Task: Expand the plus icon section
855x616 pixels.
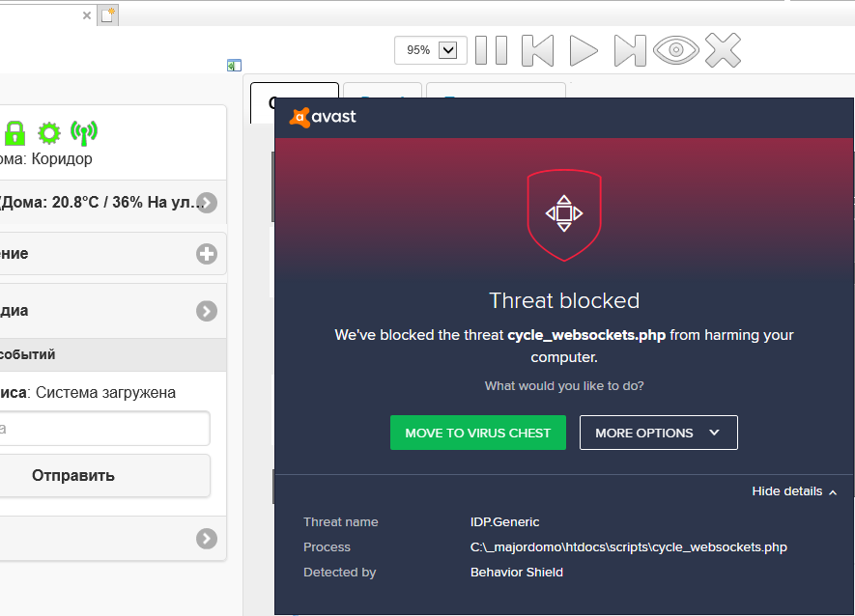Action: (207, 254)
